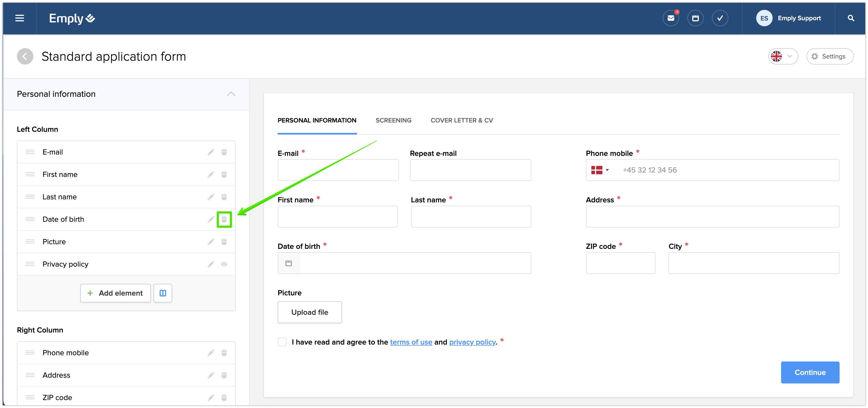Open the phone country code dropdown
Viewport: 868px width, 408px height.
[x=600, y=170]
